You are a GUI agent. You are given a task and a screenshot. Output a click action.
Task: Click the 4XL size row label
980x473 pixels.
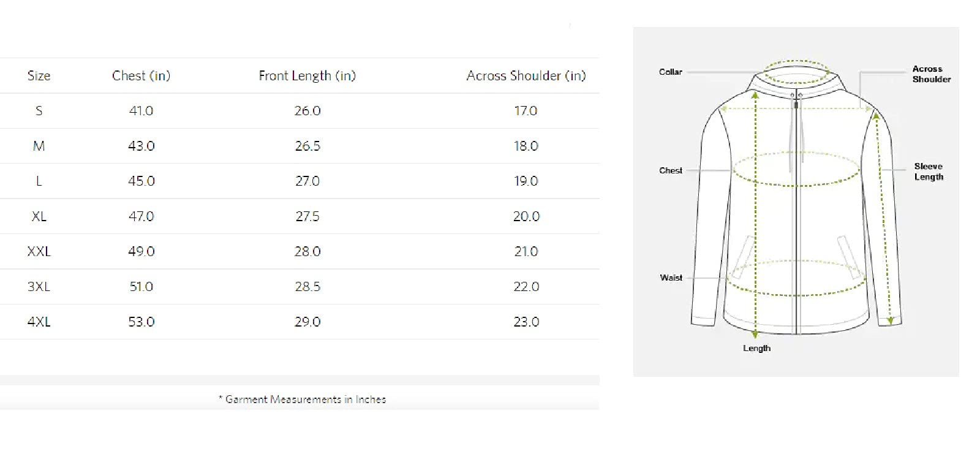point(39,322)
